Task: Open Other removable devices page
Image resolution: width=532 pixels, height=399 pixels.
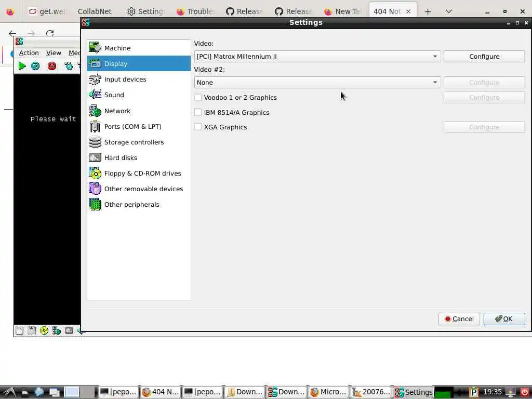Action: 138,189
